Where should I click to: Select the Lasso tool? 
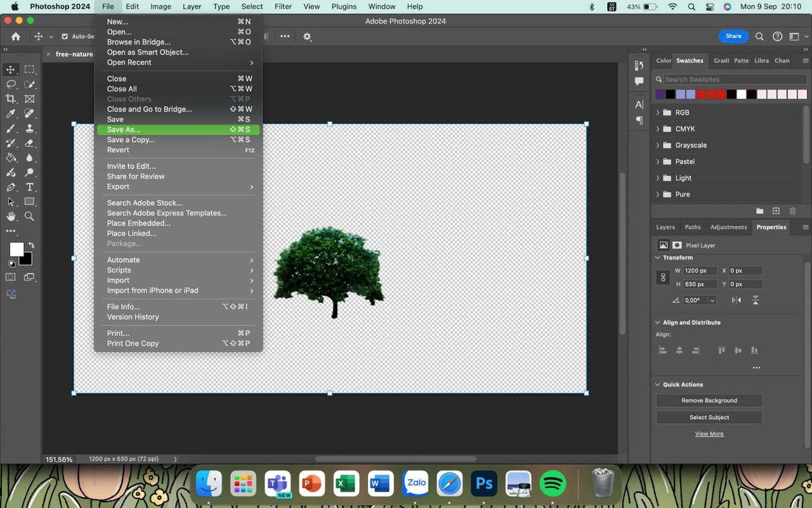pos(11,84)
